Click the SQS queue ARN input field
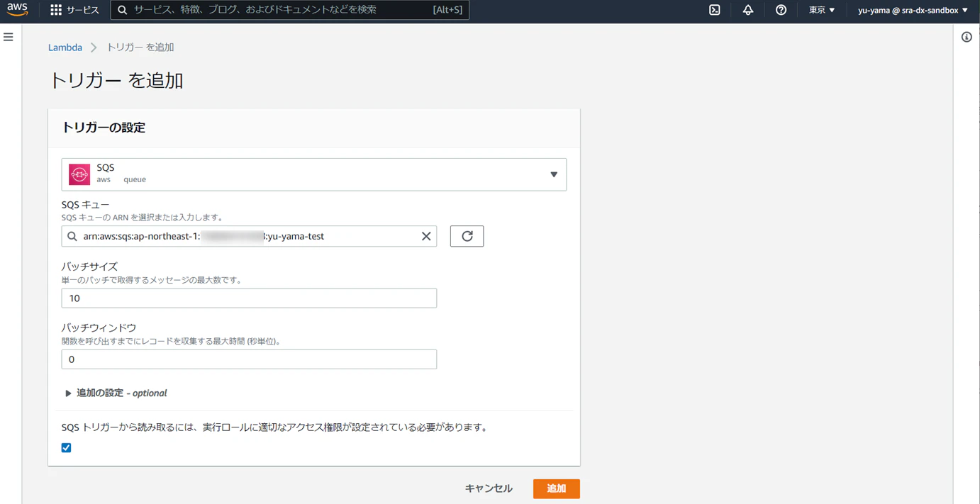Image resolution: width=980 pixels, height=504 pixels. click(x=249, y=236)
